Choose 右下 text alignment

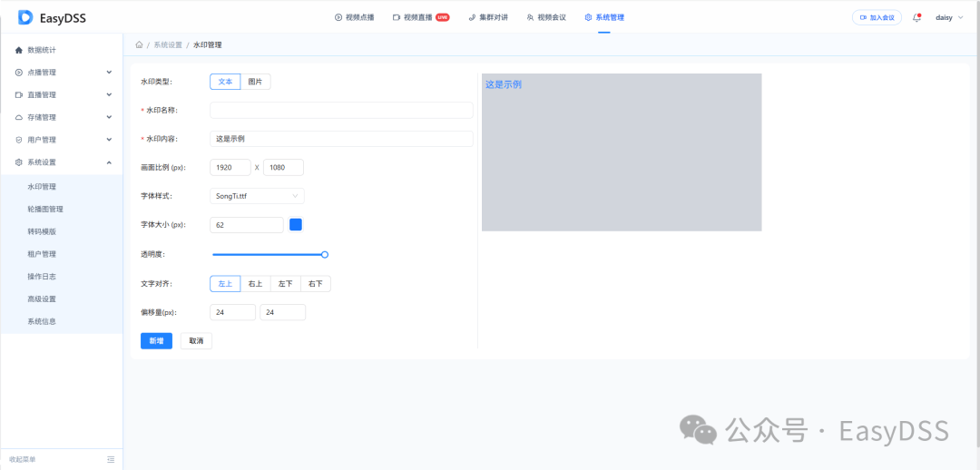click(316, 284)
